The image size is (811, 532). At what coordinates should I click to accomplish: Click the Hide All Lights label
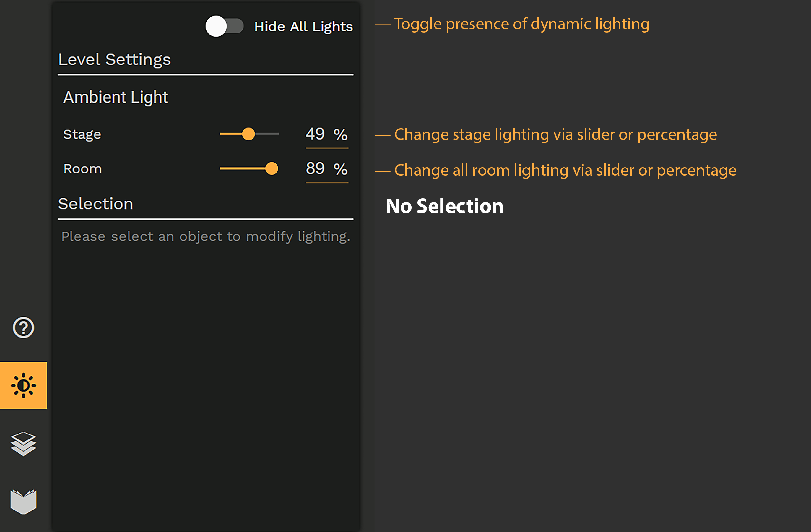[303, 27]
